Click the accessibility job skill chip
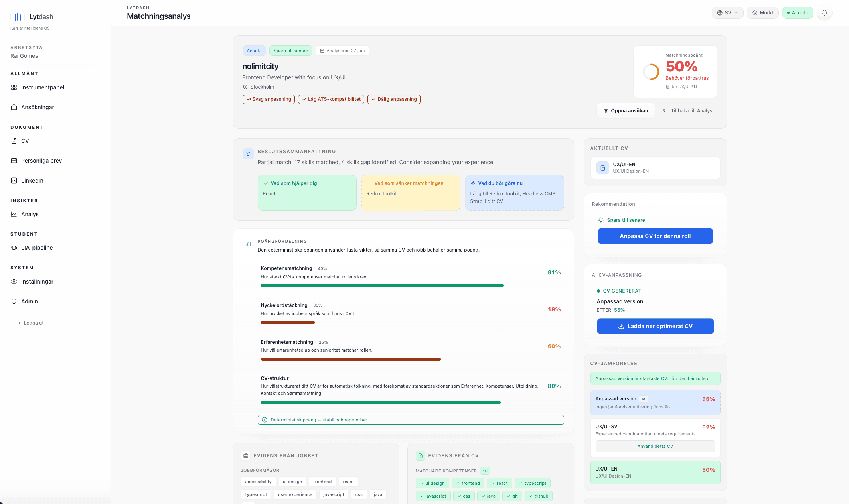 pyautogui.click(x=258, y=482)
